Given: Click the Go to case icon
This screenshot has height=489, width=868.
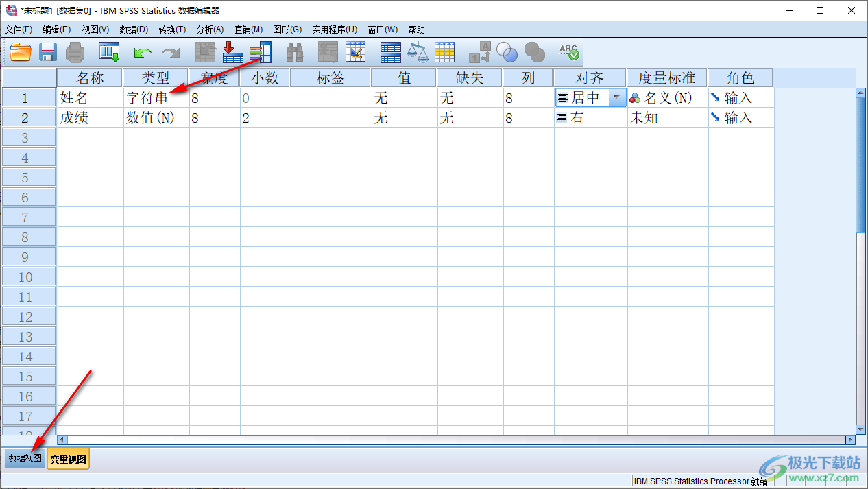Looking at the screenshot, I should 206,52.
